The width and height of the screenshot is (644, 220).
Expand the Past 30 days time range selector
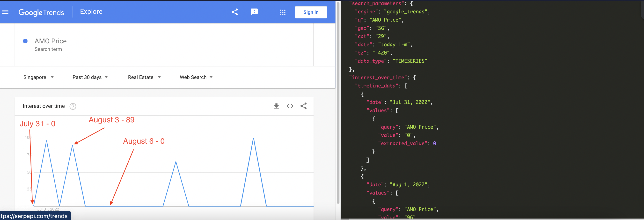(x=90, y=77)
